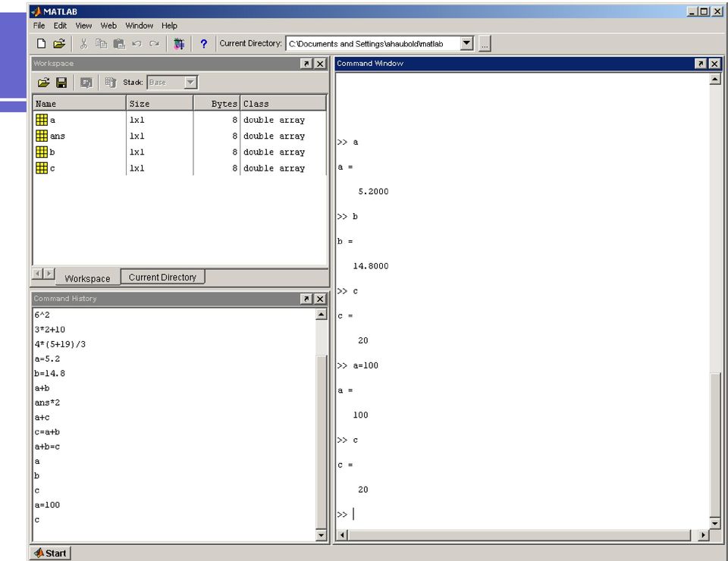
Task: Click the MATLAB logo in the title bar
Action: [x=36, y=11]
